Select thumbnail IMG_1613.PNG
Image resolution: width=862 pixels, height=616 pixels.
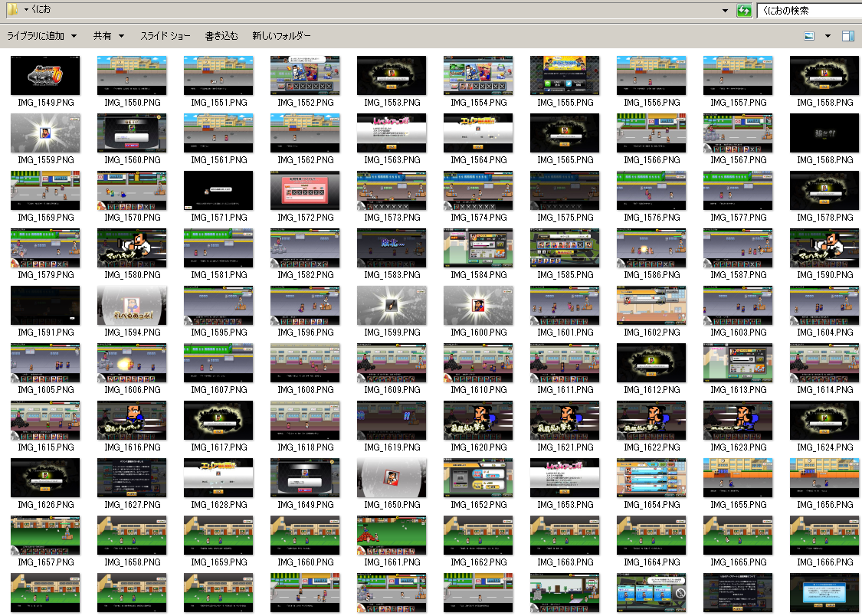point(738,362)
